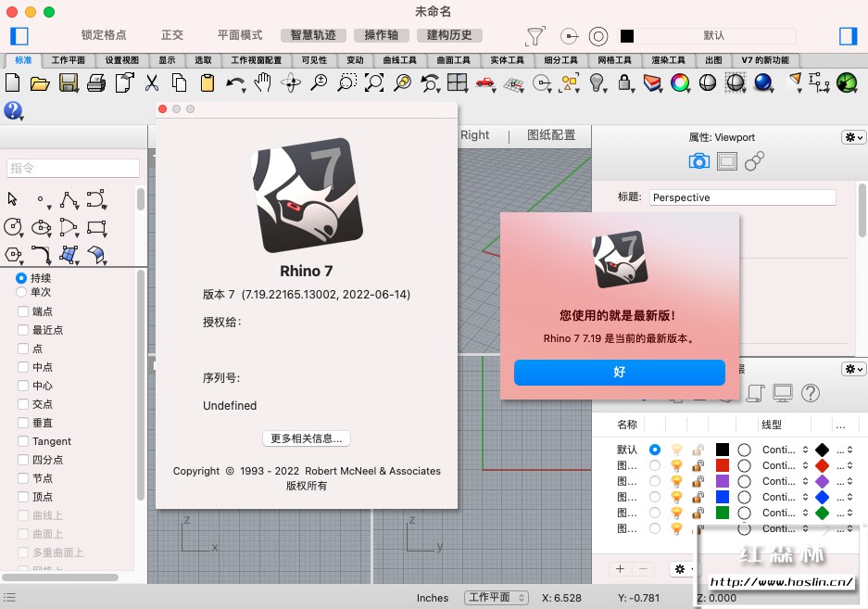Select the Right viewport tab
The width and height of the screenshot is (868, 609).
click(x=474, y=134)
